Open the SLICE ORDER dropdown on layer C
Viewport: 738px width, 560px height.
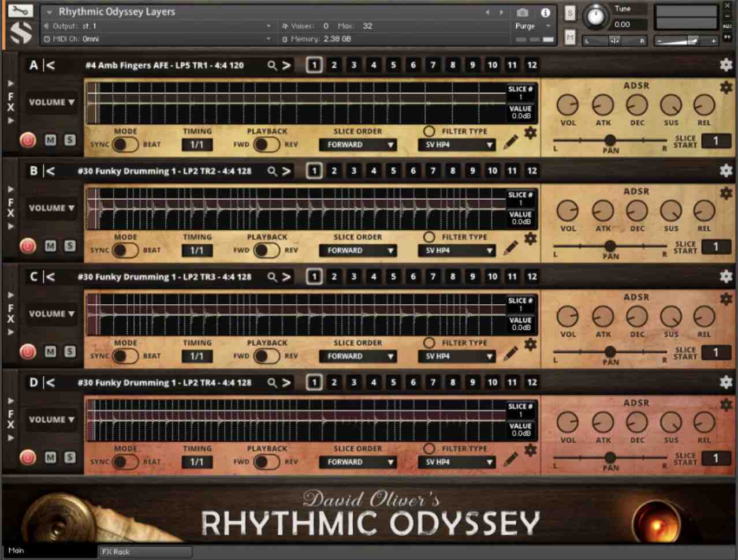pos(357,356)
